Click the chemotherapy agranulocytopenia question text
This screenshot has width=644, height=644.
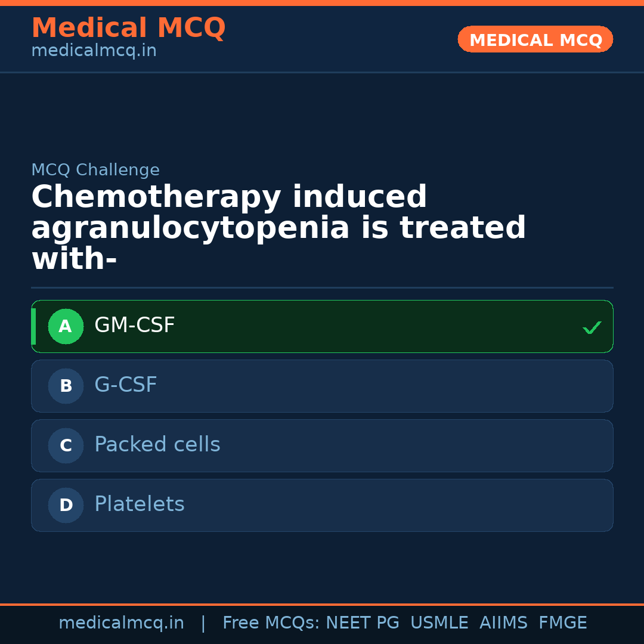point(278,228)
